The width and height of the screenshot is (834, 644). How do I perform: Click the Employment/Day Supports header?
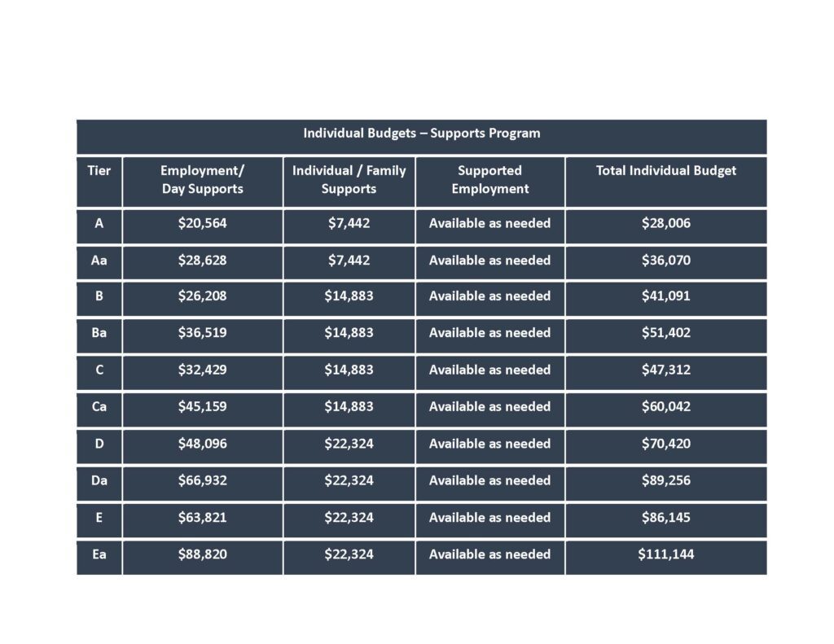pyautogui.click(x=202, y=180)
